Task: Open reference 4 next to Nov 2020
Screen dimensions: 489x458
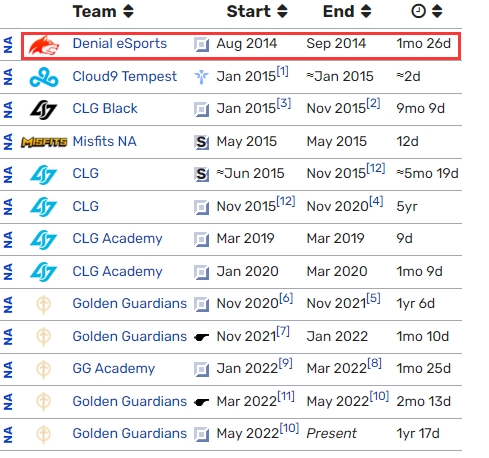Action: pos(376,201)
